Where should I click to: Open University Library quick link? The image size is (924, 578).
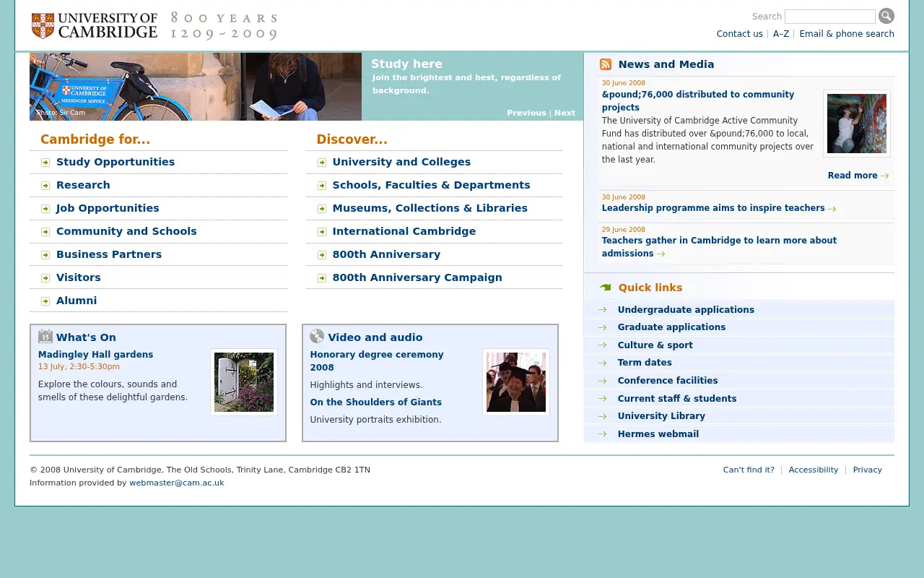661,416
